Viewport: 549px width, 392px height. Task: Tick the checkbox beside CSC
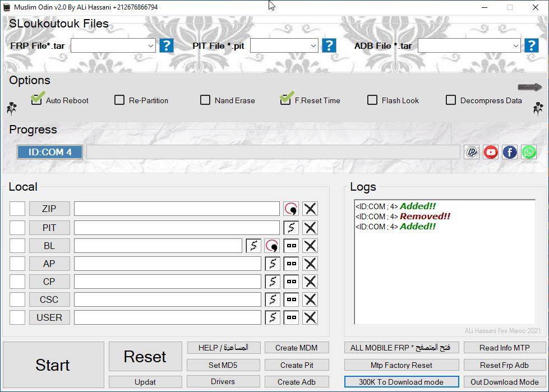[x=17, y=299]
